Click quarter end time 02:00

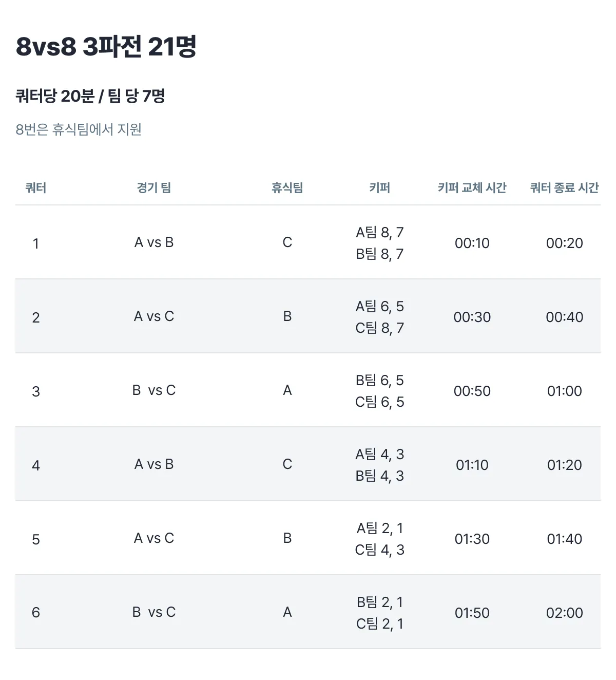pyautogui.click(x=565, y=613)
